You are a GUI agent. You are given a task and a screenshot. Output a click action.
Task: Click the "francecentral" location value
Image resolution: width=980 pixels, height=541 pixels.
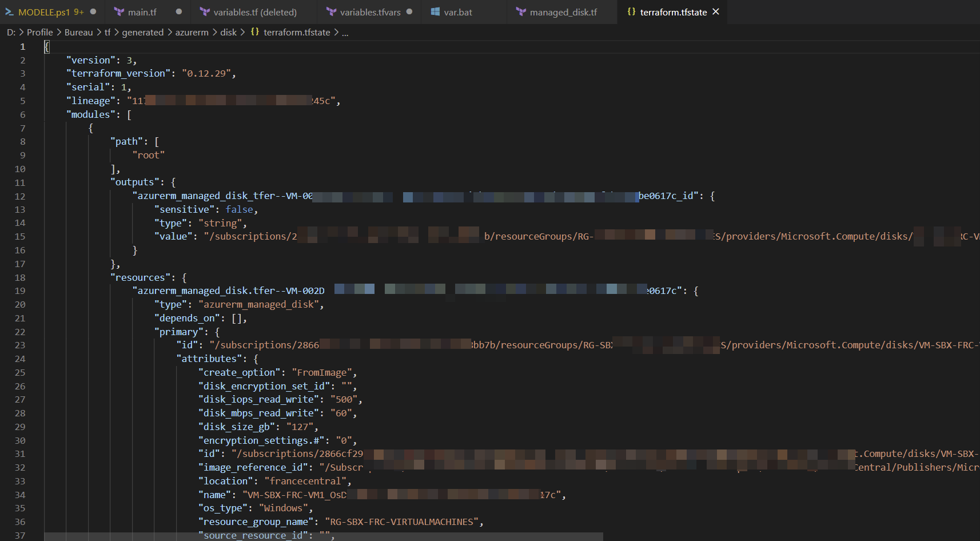point(305,482)
